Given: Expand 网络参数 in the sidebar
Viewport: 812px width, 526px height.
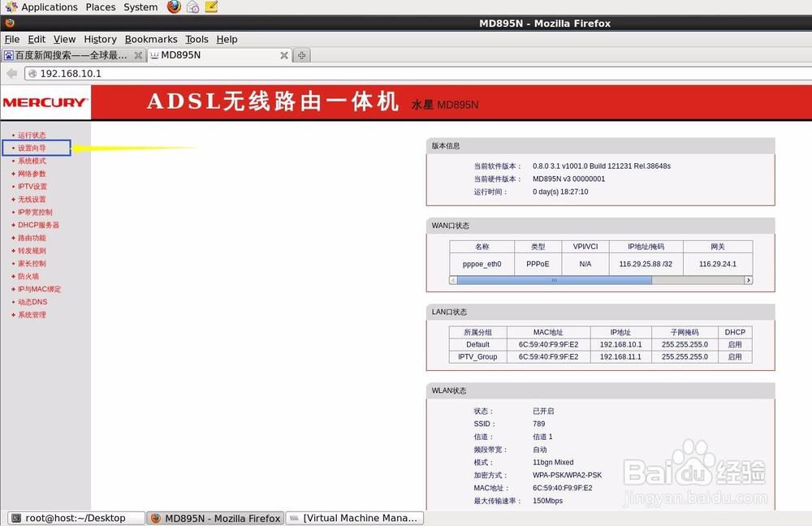Looking at the screenshot, I should click(32, 174).
